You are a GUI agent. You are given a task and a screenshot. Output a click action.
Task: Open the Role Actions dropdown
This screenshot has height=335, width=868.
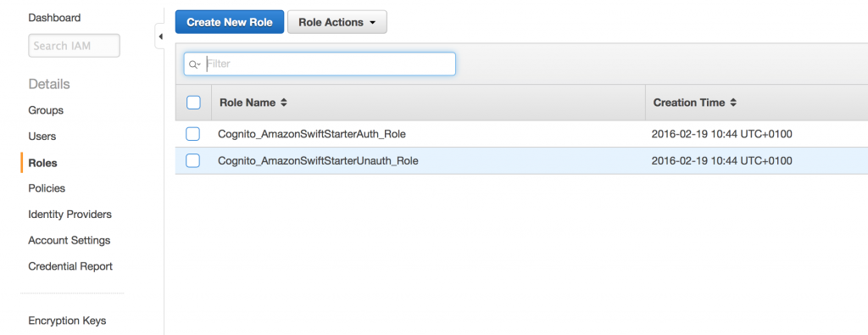337,22
